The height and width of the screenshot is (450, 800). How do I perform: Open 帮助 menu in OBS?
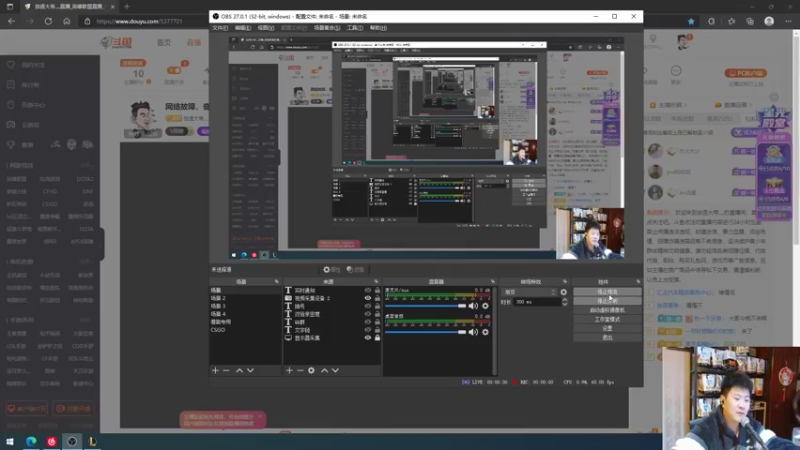(x=378, y=28)
